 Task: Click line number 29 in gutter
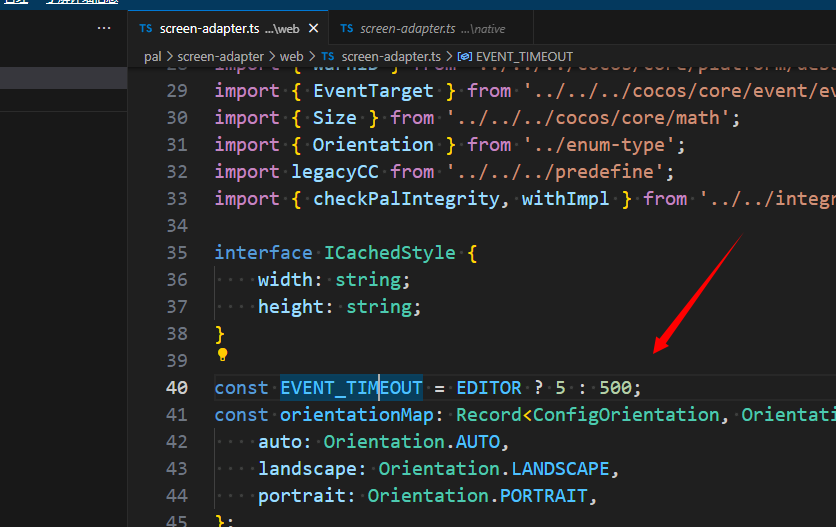[x=176, y=91]
